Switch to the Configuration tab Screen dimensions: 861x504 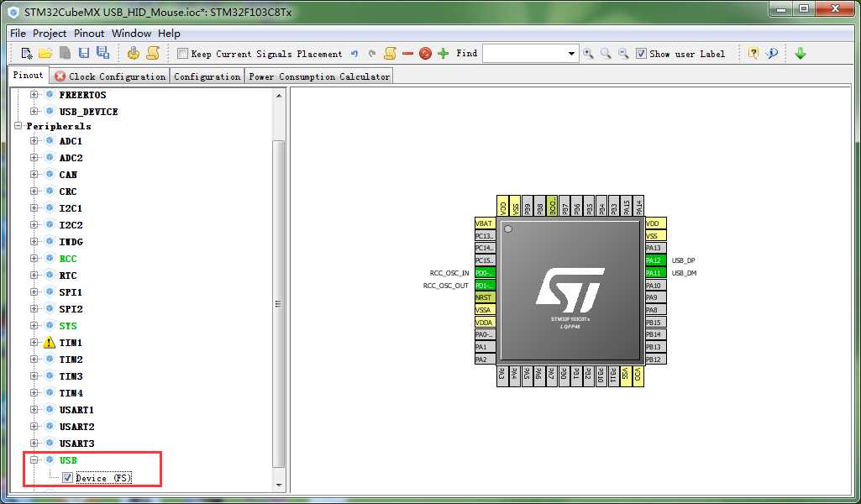207,77
